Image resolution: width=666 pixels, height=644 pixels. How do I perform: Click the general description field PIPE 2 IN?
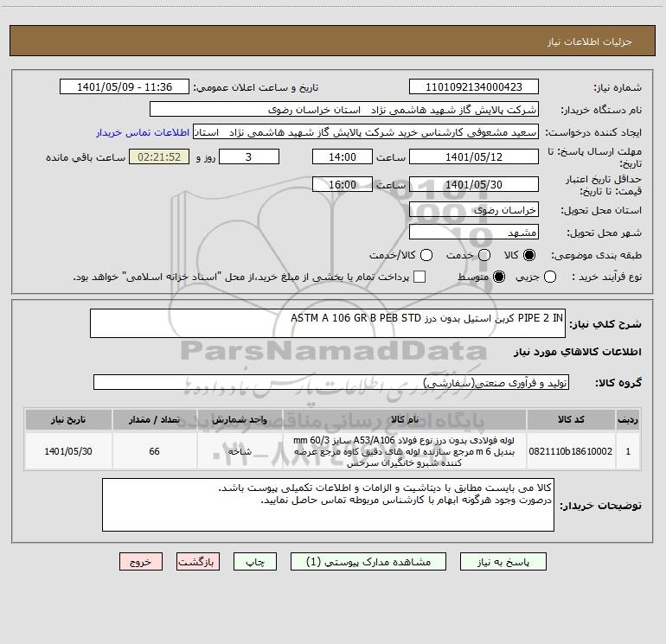328,323
